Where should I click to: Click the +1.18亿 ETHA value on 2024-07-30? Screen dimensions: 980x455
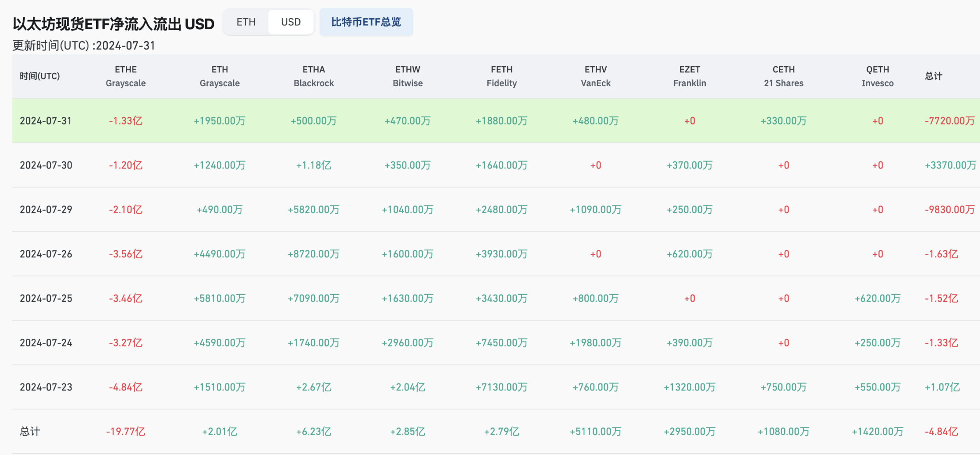coord(314,165)
